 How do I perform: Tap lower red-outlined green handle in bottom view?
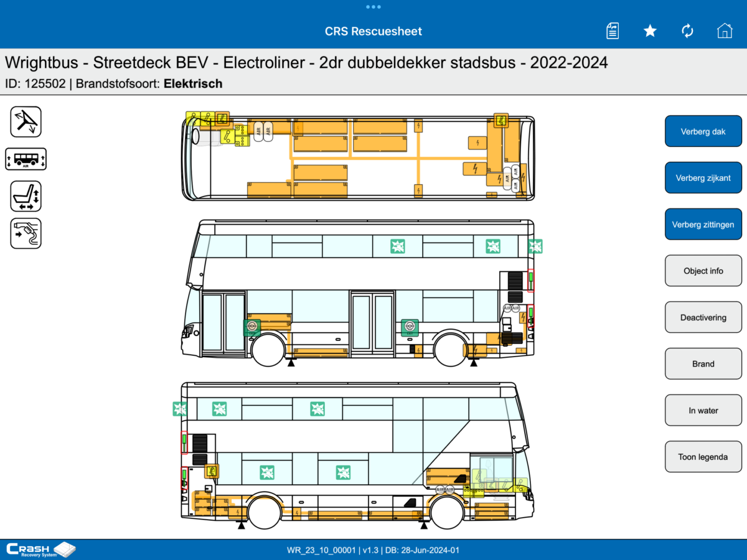click(184, 478)
